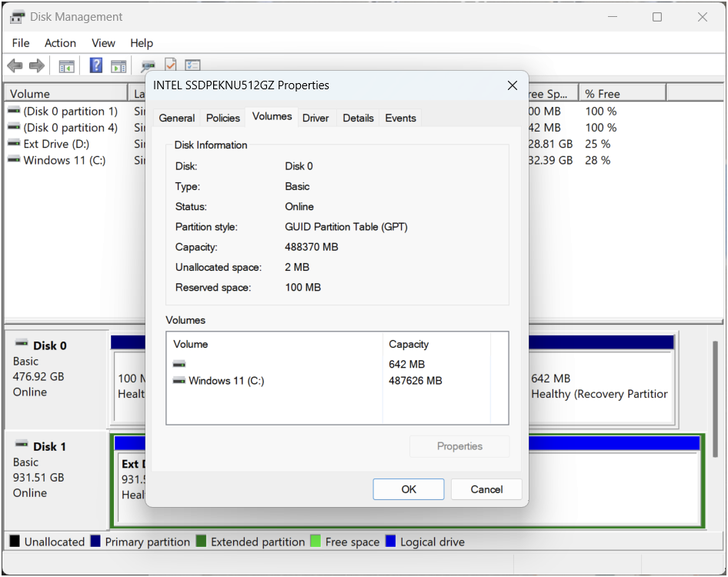Click the Properties button in the dialog
The width and height of the screenshot is (728, 577).
[459, 446]
